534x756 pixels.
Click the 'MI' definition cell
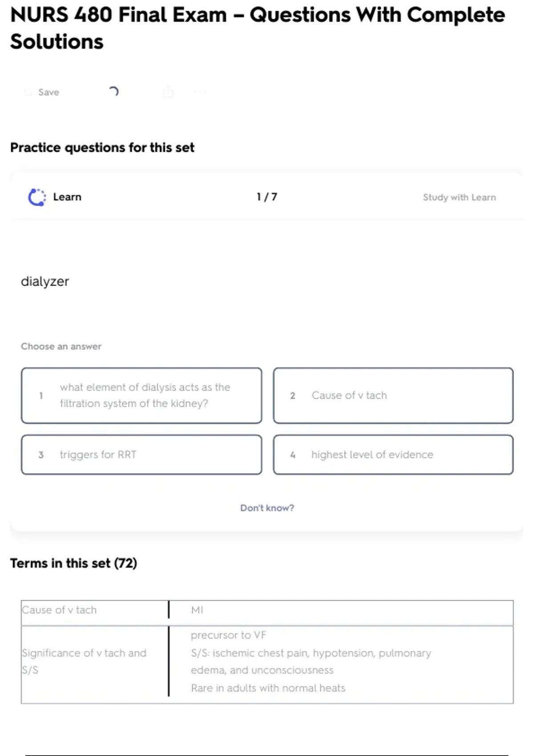click(x=197, y=610)
